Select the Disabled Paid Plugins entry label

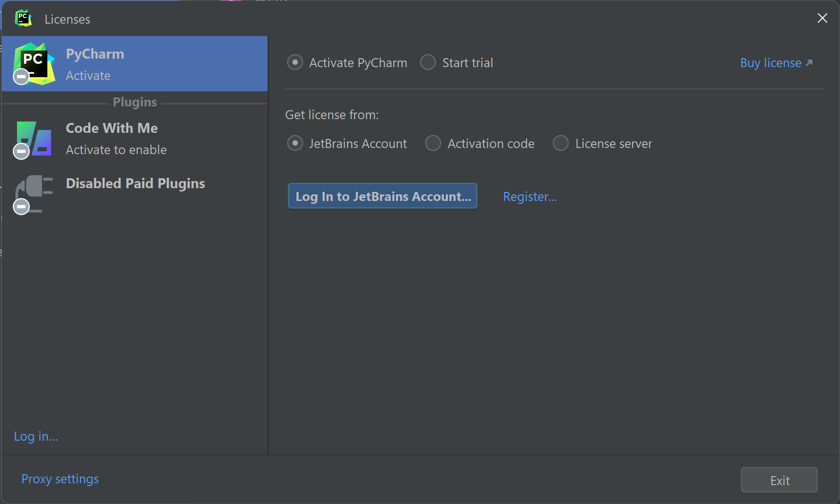tap(136, 183)
